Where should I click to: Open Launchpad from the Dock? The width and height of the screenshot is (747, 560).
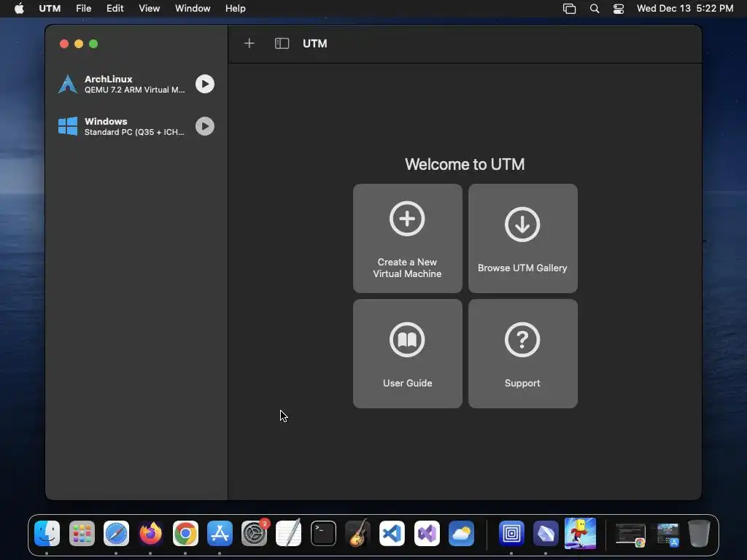coord(82,533)
